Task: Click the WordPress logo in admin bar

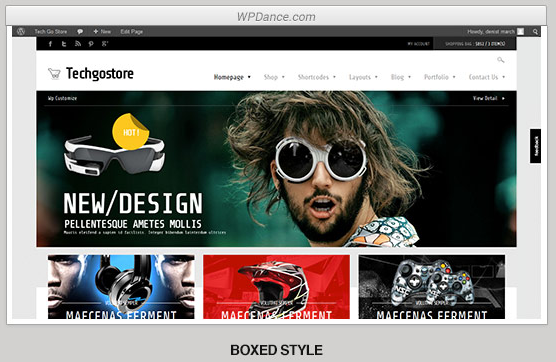Action: (21, 31)
